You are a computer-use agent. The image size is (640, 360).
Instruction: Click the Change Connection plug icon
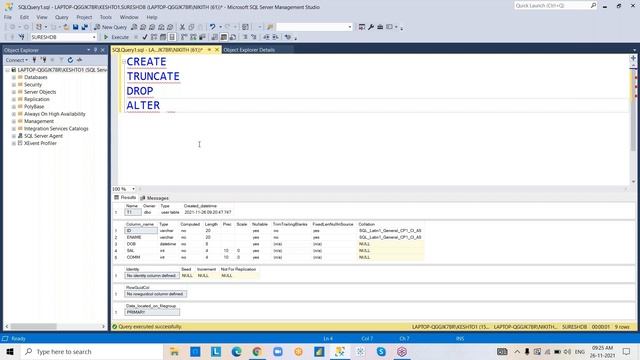tap(22, 37)
